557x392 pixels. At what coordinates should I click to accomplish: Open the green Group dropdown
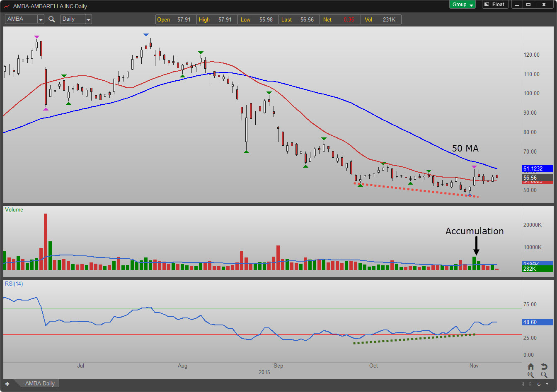click(x=463, y=5)
